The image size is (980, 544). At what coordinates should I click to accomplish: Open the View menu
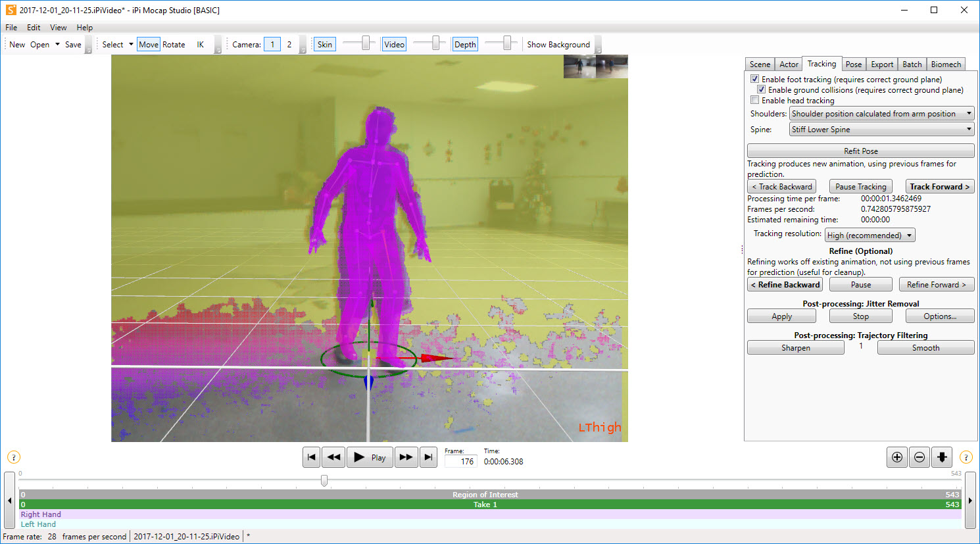[x=59, y=27]
